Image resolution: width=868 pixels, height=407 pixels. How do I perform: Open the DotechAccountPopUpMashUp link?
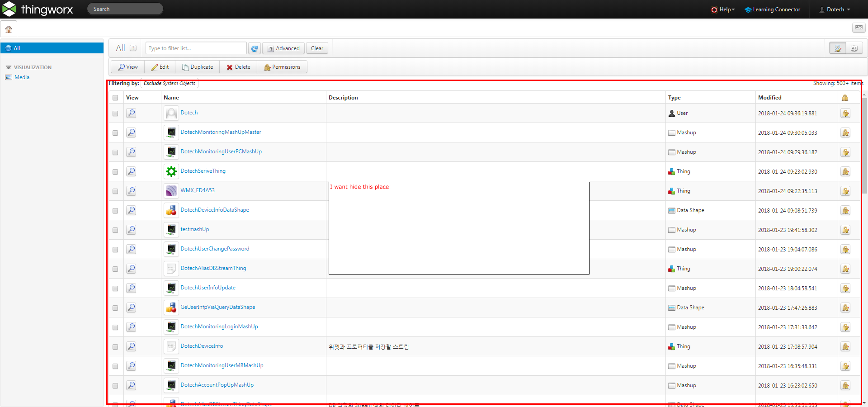[217, 385]
